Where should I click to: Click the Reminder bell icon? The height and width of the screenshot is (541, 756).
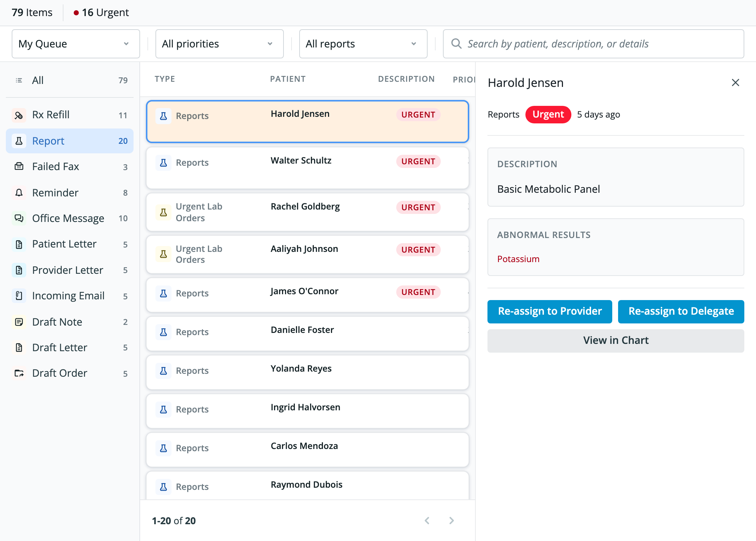point(19,192)
